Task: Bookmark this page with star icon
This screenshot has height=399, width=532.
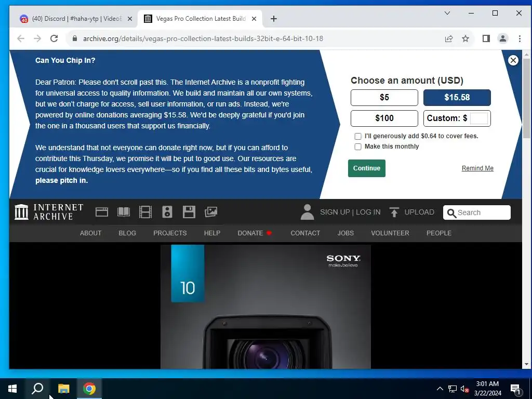Action: tap(465, 38)
